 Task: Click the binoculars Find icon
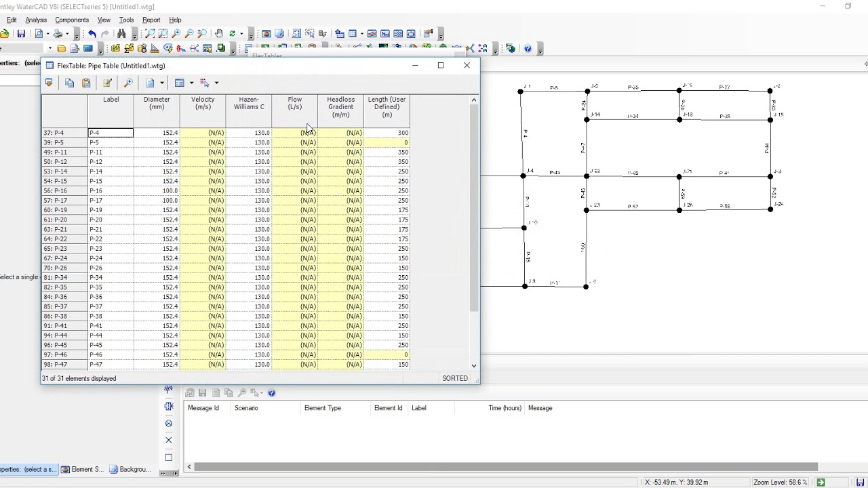tap(121, 34)
